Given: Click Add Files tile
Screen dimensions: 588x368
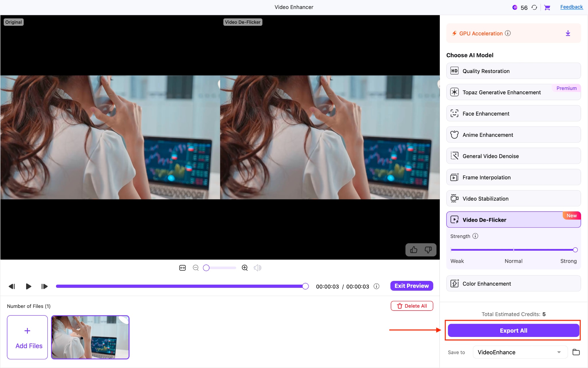Looking at the screenshot, I should coord(27,337).
